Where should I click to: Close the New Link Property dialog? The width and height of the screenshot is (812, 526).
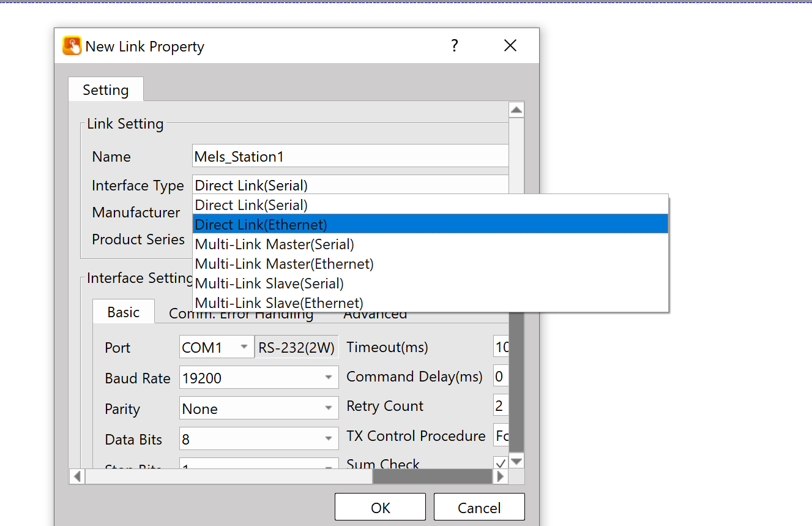[510, 46]
